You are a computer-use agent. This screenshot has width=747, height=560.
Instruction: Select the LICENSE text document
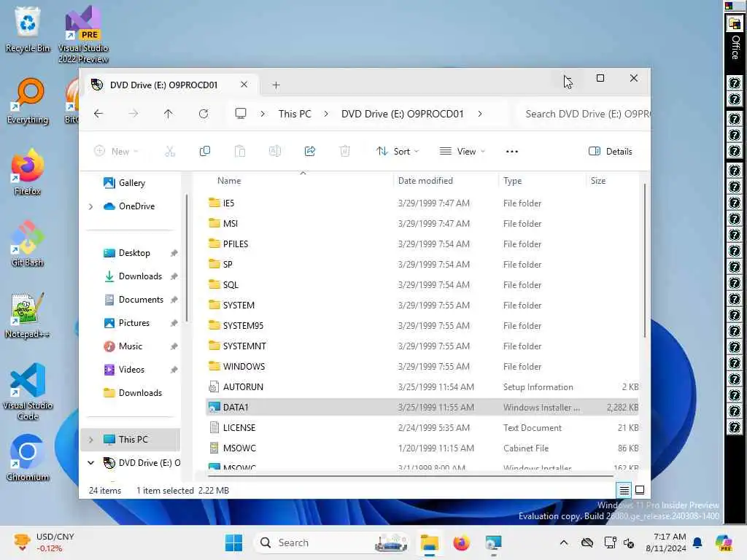[422, 427]
